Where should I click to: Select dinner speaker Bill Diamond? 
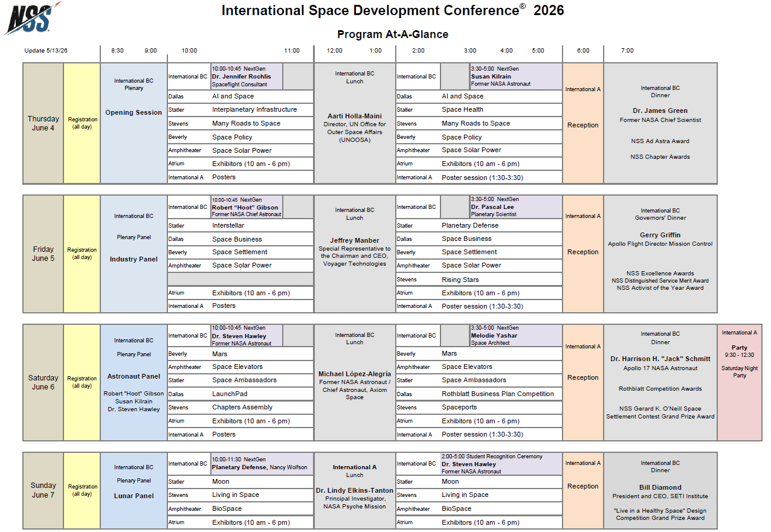pos(660,487)
